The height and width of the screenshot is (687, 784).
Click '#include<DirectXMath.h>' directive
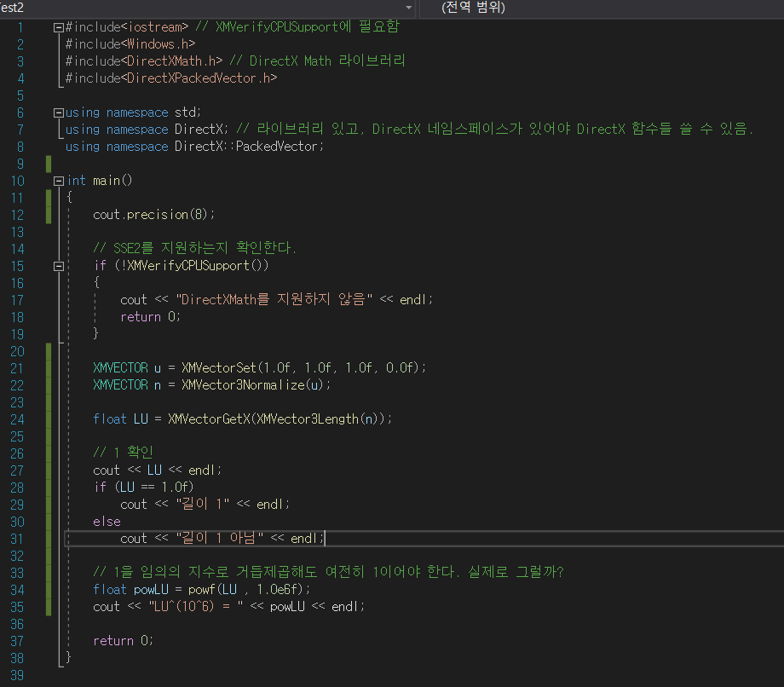click(x=144, y=61)
